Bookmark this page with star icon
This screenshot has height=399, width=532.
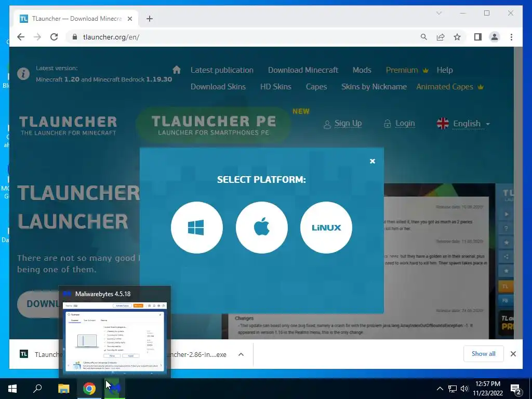[457, 37]
